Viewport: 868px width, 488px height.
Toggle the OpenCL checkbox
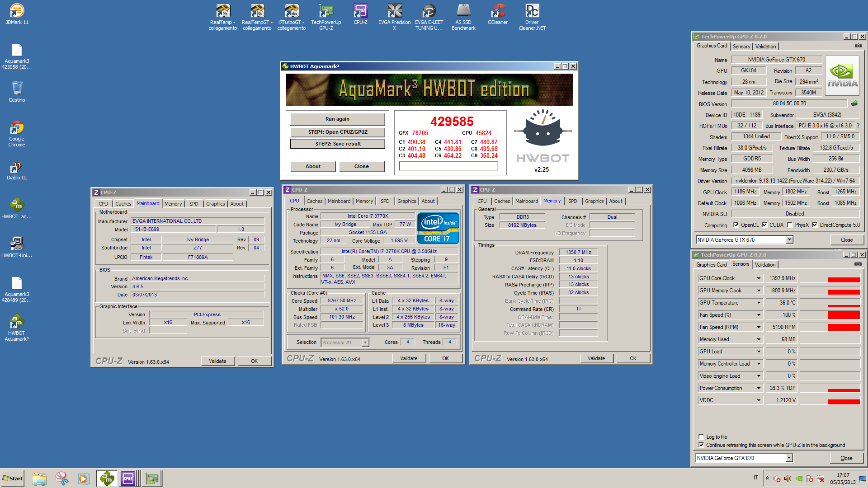pos(736,225)
